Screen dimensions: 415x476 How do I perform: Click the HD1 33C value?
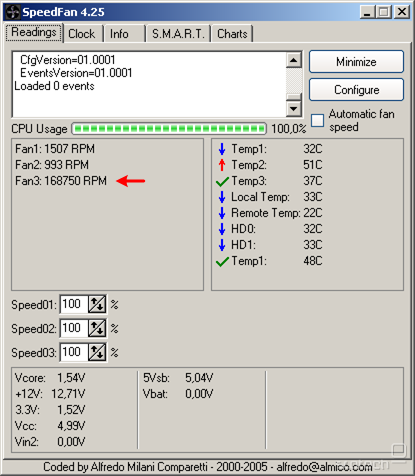pyautogui.click(x=313, y=245)
